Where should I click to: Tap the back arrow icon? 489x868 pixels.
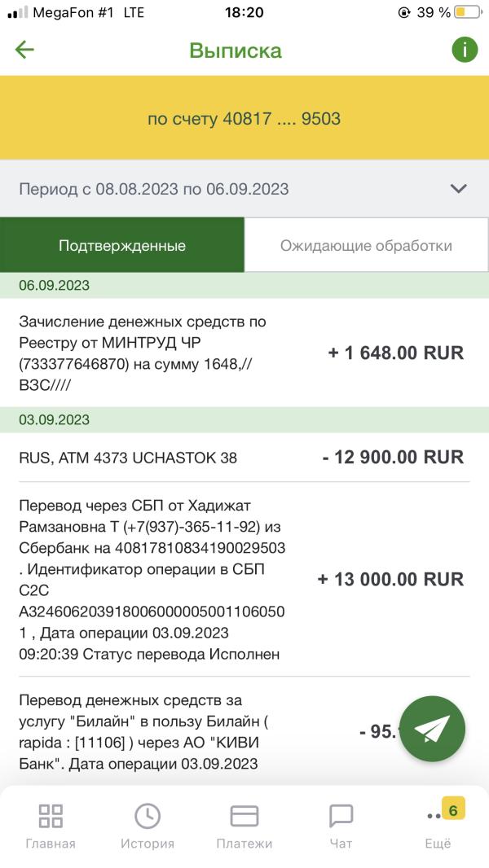24,50
